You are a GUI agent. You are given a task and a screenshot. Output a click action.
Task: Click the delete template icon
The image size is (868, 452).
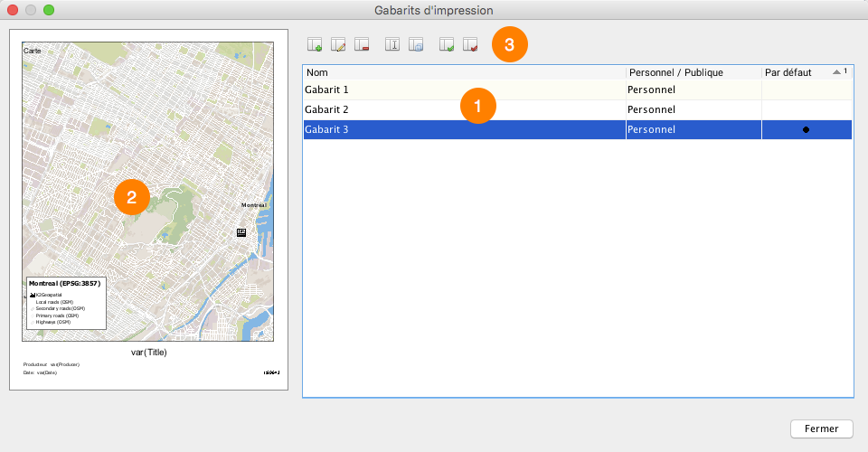[362, 44]
